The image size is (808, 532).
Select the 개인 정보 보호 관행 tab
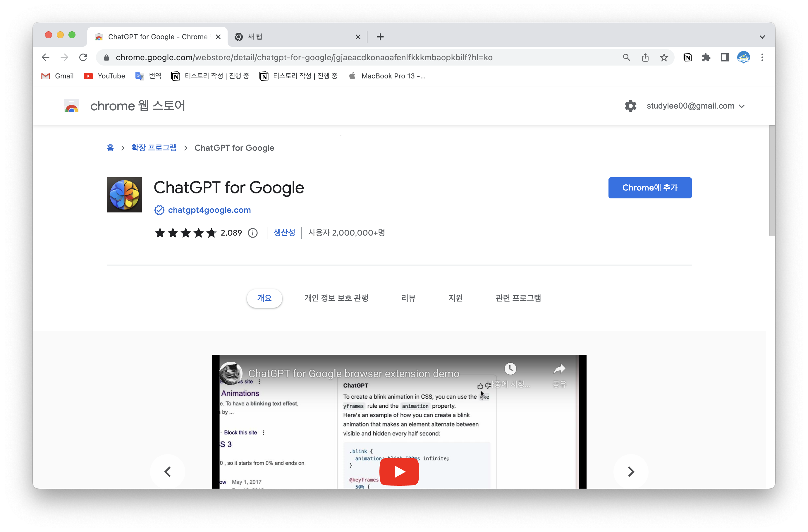click(336, 298)
